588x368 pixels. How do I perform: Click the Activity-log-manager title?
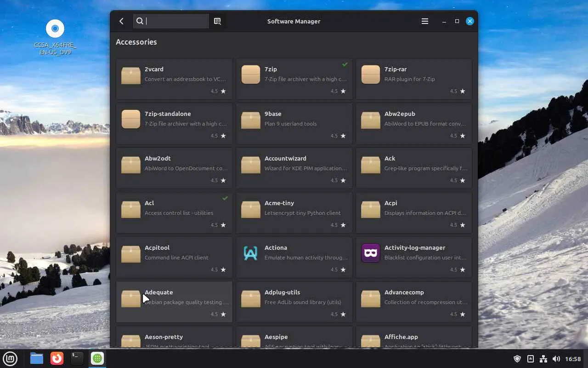pyautogui.click(x=415, y=247)
